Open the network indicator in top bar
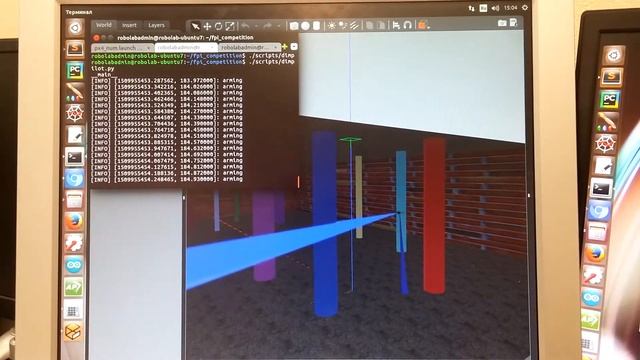 [x=471, y=8]
